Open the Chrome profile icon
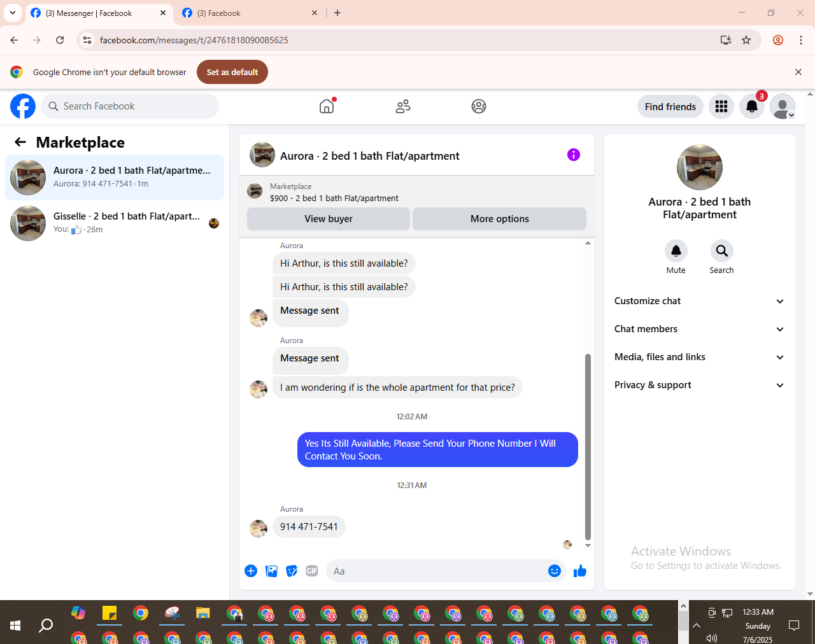This screenshot has height=644, width=815. click(x=778, y=40)
